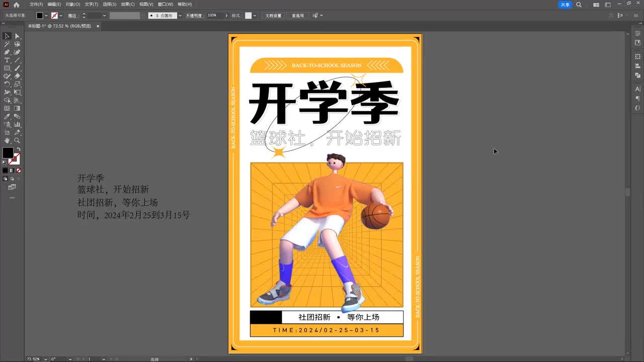Select the Line Segment tool
The height and width of the screenshot is (362, 644).
point(17,60)
